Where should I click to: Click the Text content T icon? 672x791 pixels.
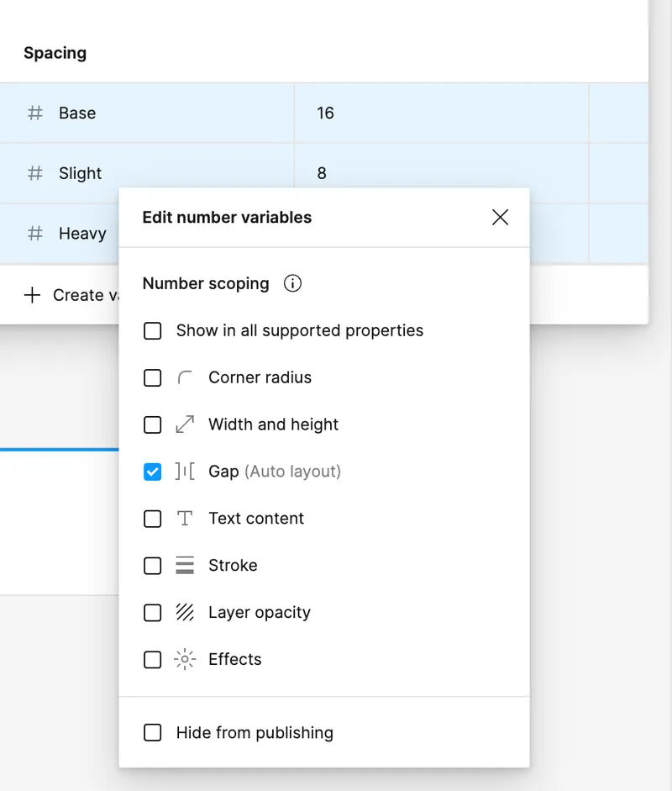(185, 519)
